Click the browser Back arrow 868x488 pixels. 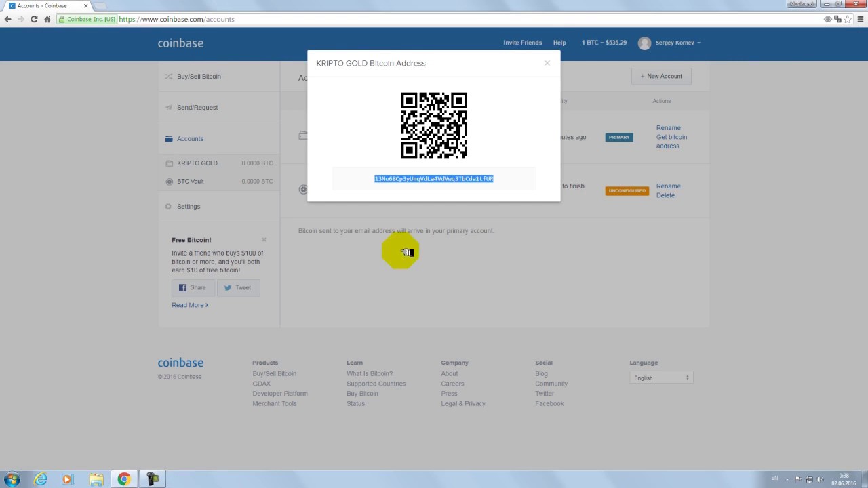click(x=7, y=19)
